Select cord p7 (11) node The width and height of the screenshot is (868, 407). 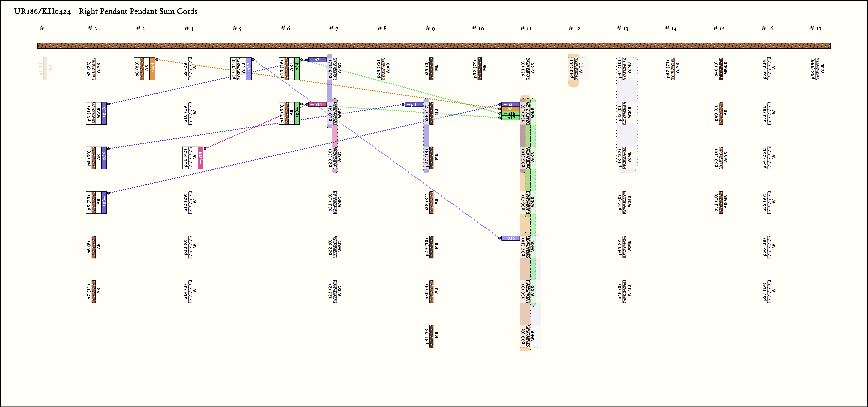94,291
